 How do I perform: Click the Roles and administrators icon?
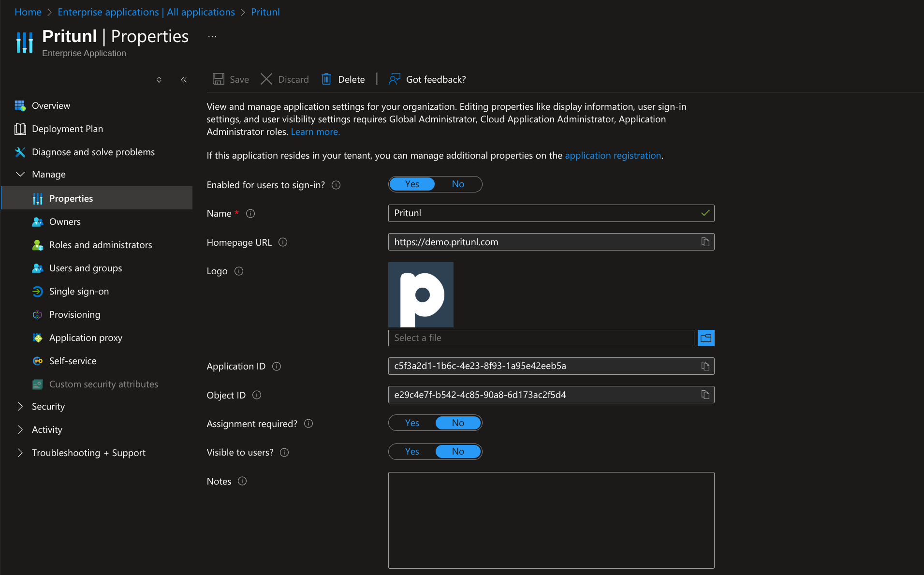[x=37, y=245]
